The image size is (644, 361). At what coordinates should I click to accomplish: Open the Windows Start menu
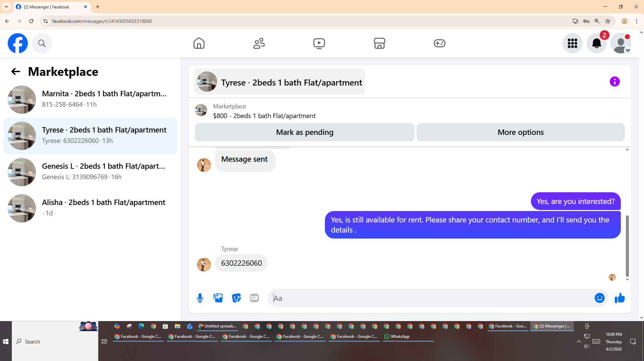6,342
